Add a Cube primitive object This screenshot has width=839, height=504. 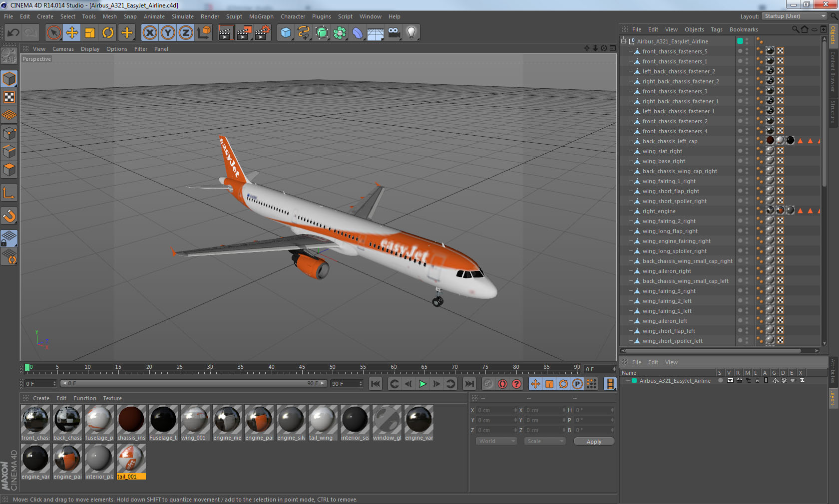click(x=286, y=33)
